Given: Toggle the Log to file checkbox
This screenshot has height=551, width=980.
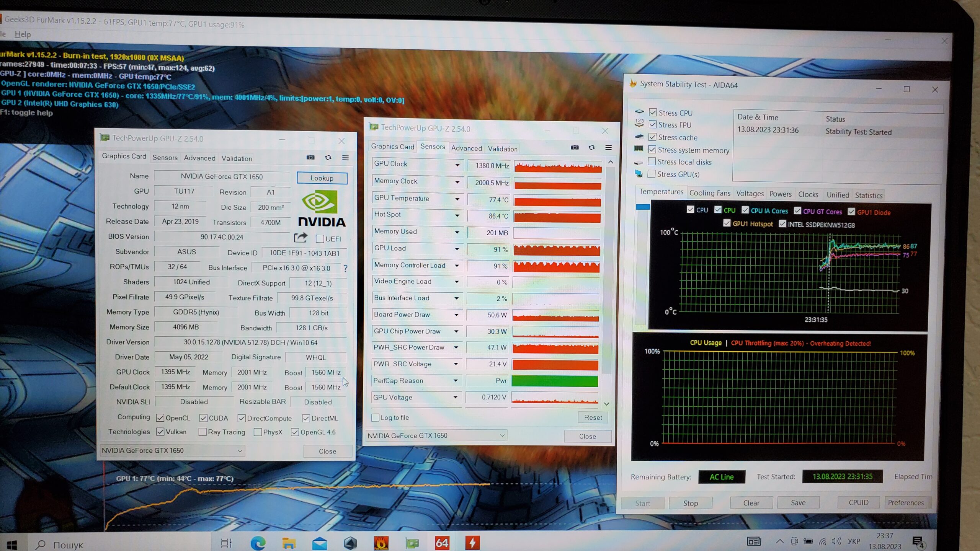Looking at the screenshot, I should point(376,417).
